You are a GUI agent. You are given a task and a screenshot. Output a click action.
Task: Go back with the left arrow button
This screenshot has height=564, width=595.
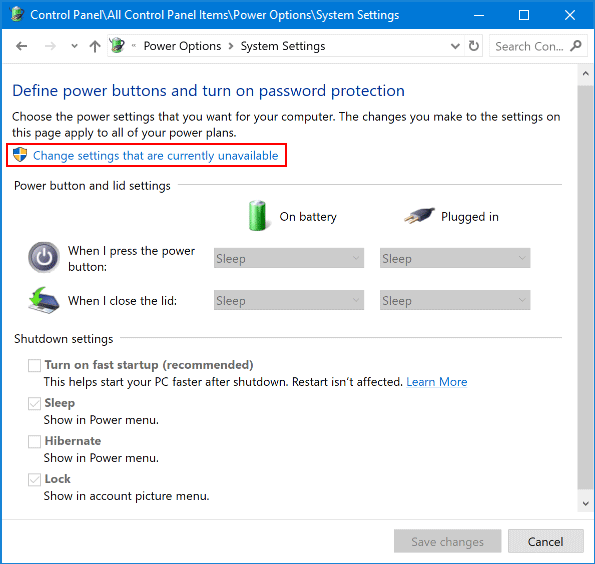click(22, 46)
